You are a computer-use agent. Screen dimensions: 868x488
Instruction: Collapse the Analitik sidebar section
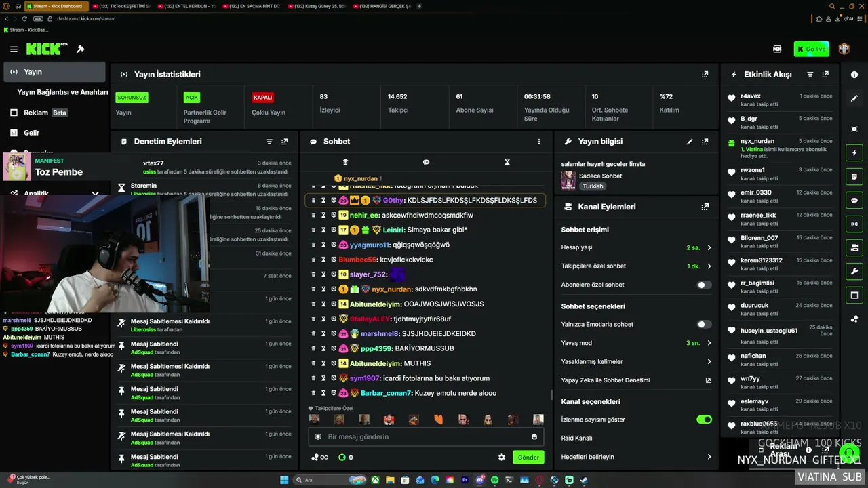click(95, 193)
